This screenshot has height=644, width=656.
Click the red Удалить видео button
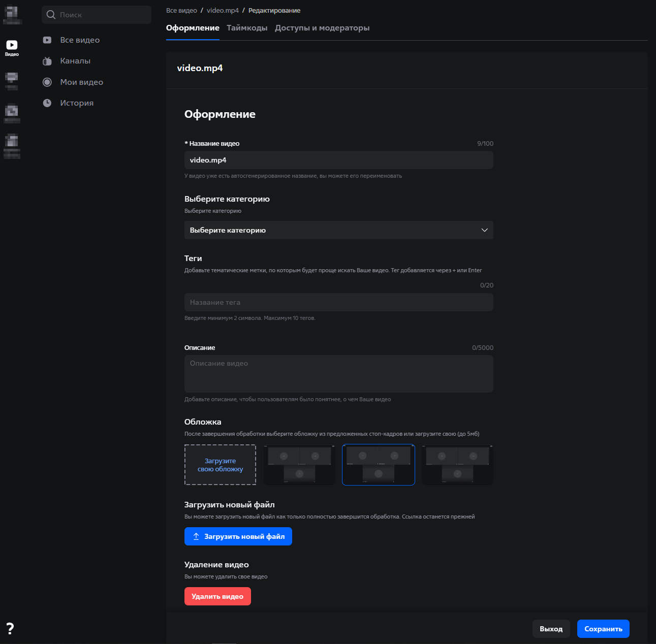tap(217, 596)
